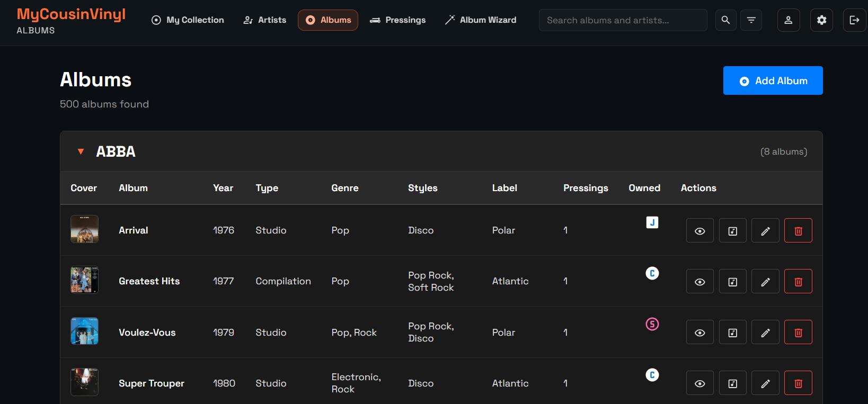Click the Owned column header
This screenshot has height=404, width=868.
[644, 188]
